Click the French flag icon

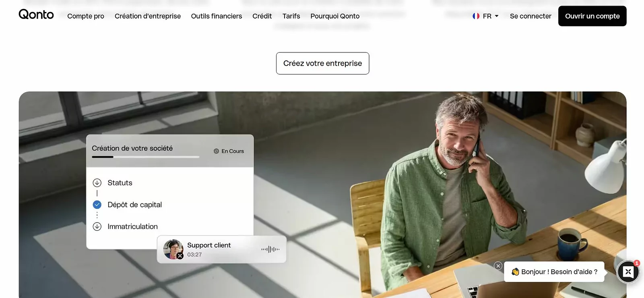pyautogui.click(x=476, y=16)
